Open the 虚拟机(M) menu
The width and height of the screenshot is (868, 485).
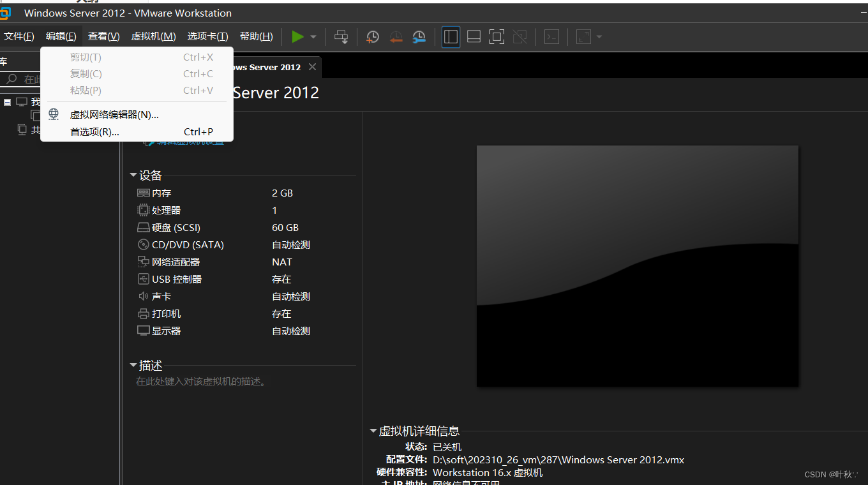153,36
